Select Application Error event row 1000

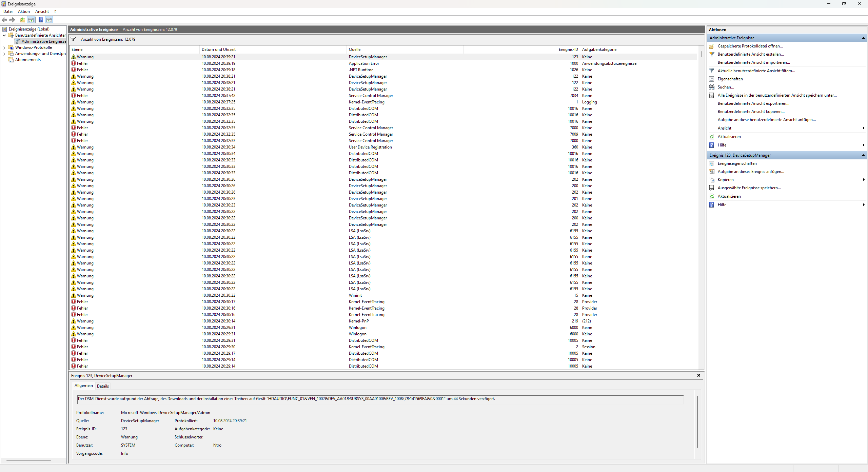(364, 63)
